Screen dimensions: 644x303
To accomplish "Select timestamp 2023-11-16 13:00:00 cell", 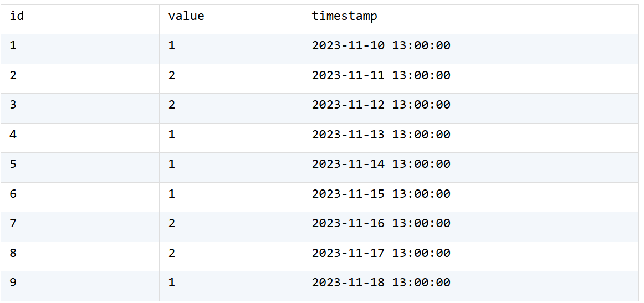I will pyautogui.click(x=471, y=227).
